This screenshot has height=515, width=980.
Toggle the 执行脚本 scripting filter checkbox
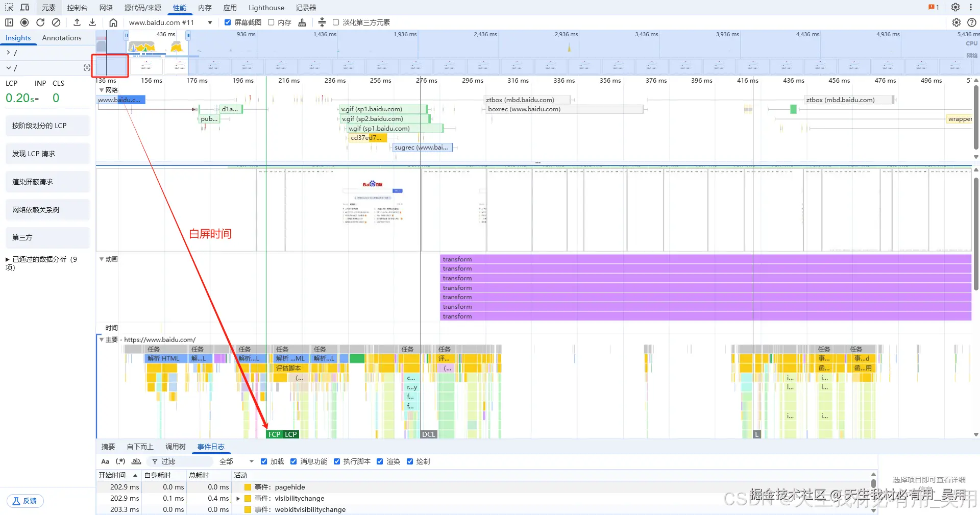pyautogui.click(x=337, y=461)
